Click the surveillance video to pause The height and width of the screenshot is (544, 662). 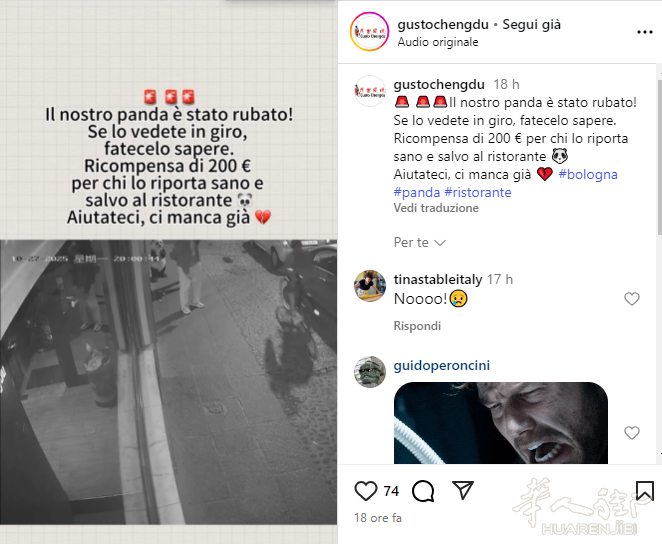coord(168,382)
